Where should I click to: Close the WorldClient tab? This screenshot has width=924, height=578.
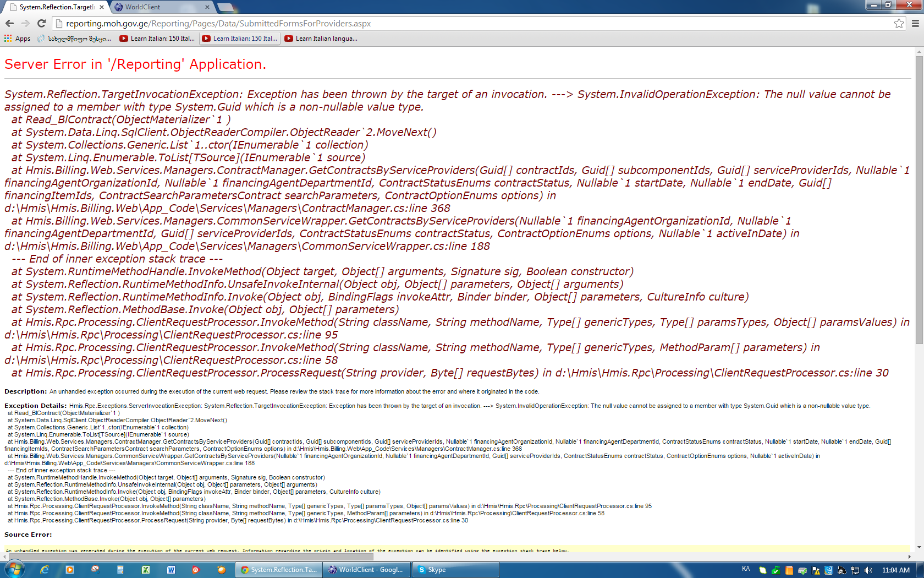click(207, 7)
